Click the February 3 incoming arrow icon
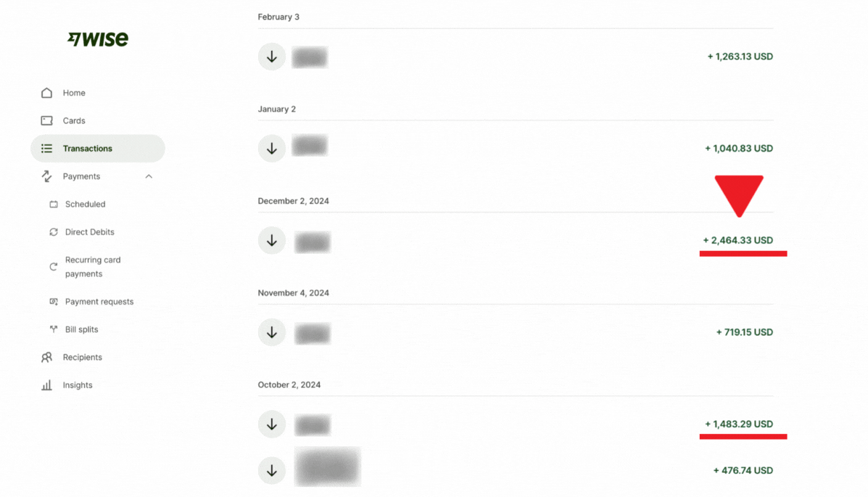 (x=272, y=57)
